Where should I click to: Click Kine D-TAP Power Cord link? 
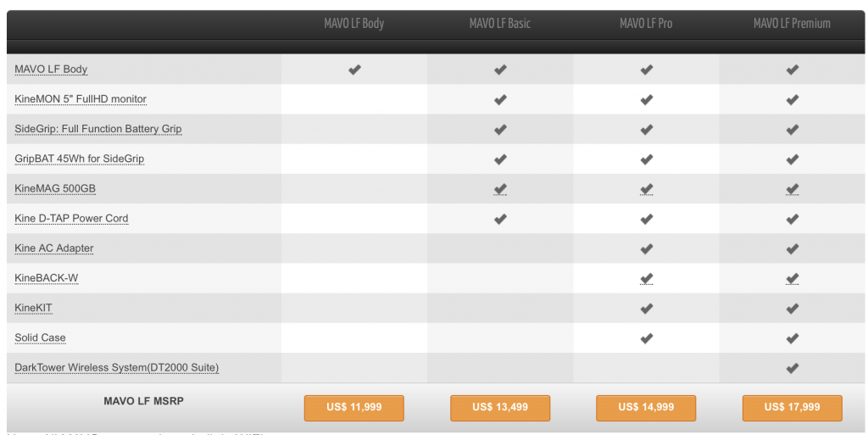[x=71, y=218]
